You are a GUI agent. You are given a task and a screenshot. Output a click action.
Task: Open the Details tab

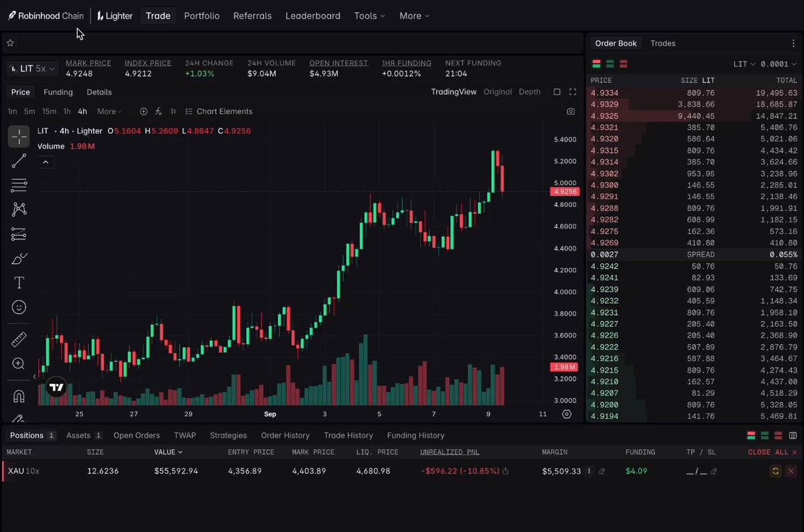point(99,92)
